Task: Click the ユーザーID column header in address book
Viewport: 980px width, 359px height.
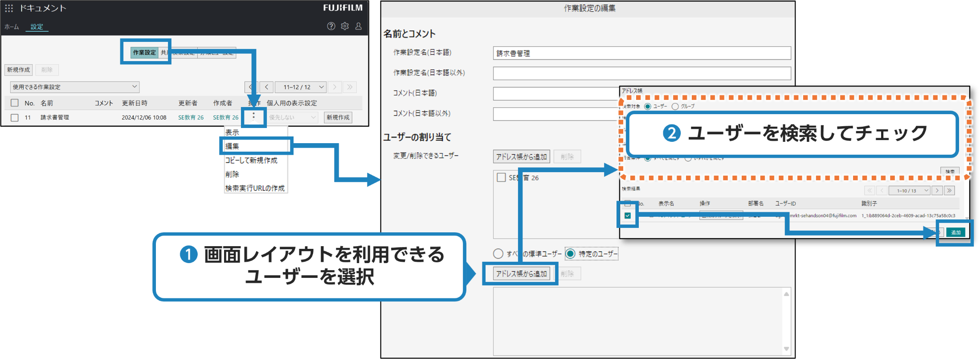Action: (785, 203)
